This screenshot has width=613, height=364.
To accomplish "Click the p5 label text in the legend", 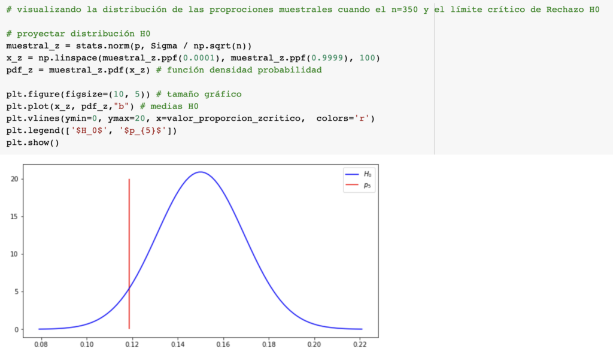I will click(x=368, y=185).
